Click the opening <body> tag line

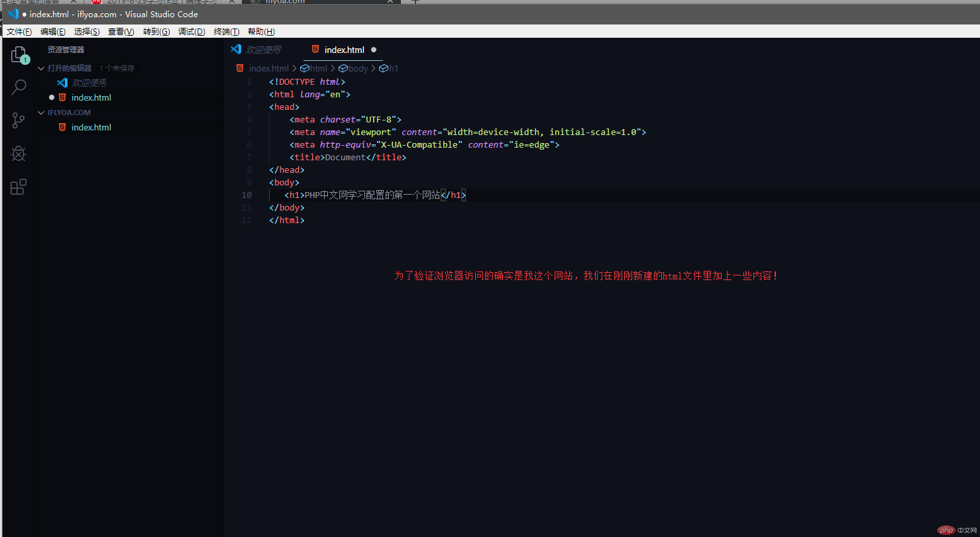tap(284, 183)
